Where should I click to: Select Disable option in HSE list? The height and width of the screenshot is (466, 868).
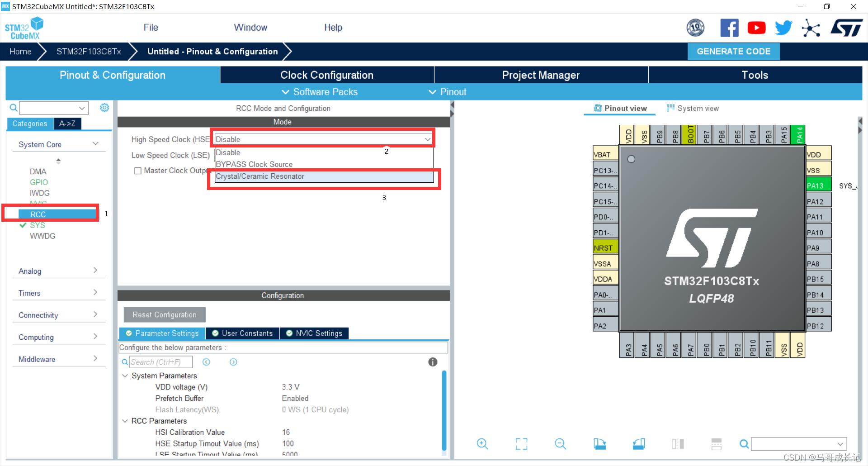click(x=324, y=152)
